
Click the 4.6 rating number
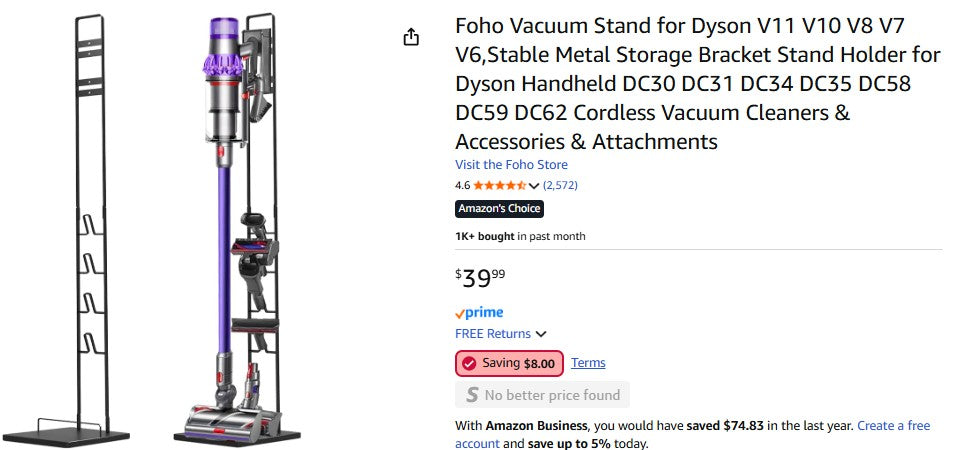click(462, 185)
